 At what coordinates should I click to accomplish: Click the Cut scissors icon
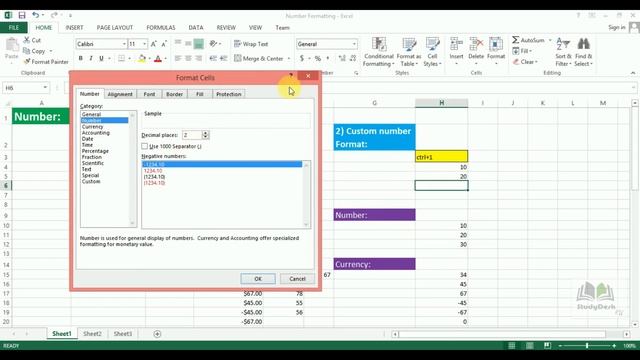27,40
